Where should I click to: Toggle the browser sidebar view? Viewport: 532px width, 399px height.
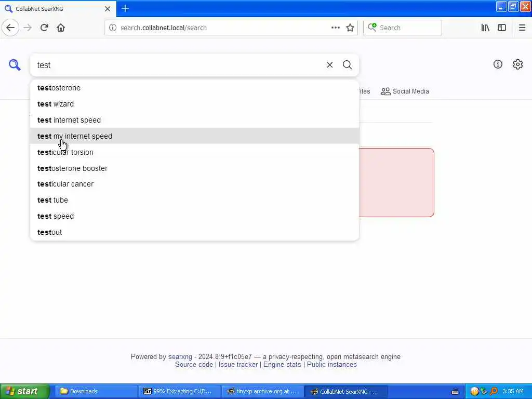(x=502, y=28)
